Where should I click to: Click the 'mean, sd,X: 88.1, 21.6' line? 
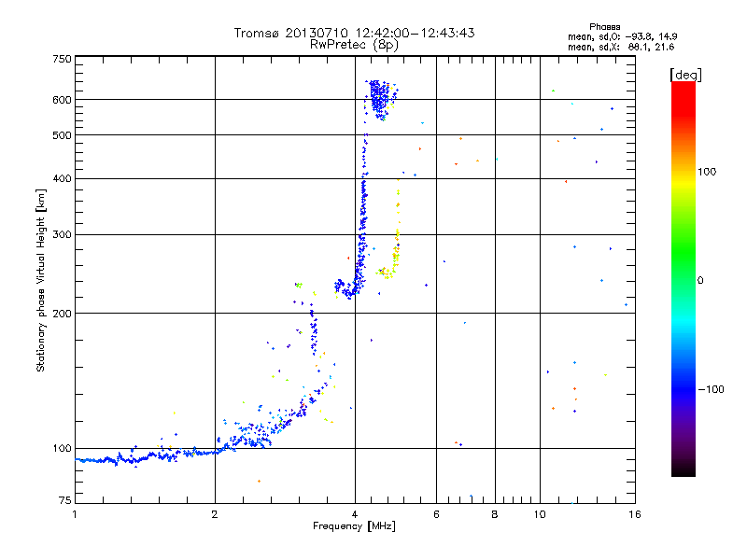[x=621, y=47]
